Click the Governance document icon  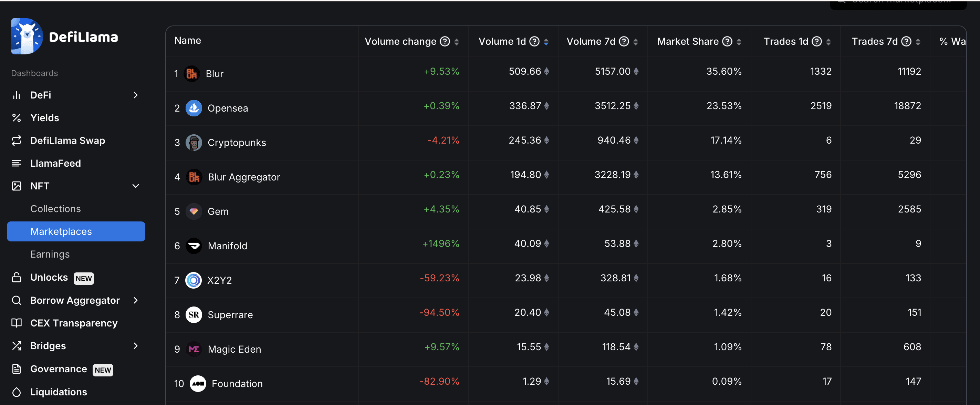(17, 369)
